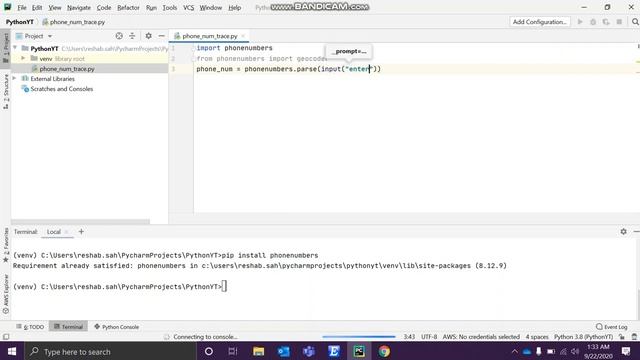Open File Explorer from taskbar
Screen dimensions: 640x360
[258, 351]
